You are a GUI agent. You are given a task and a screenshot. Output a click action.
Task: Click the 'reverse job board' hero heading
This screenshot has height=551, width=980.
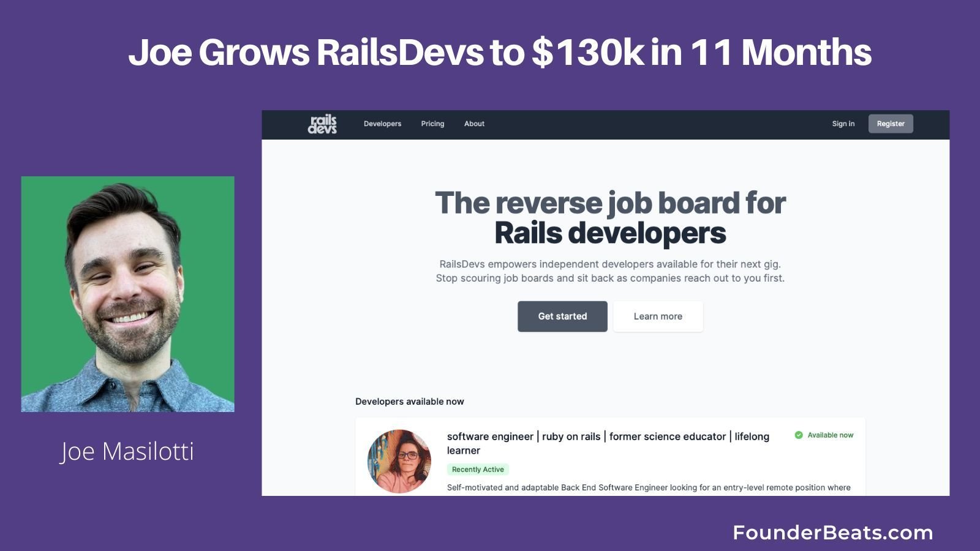point(610,218)
